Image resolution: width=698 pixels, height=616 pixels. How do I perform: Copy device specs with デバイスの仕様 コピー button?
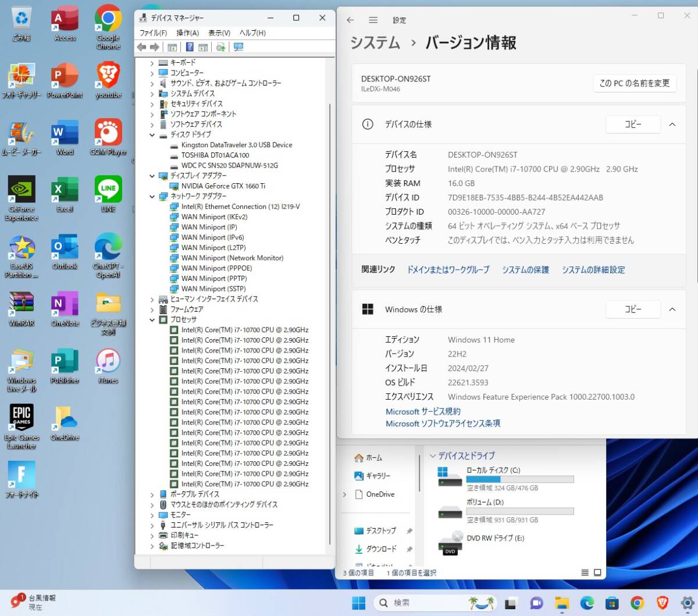633,124
